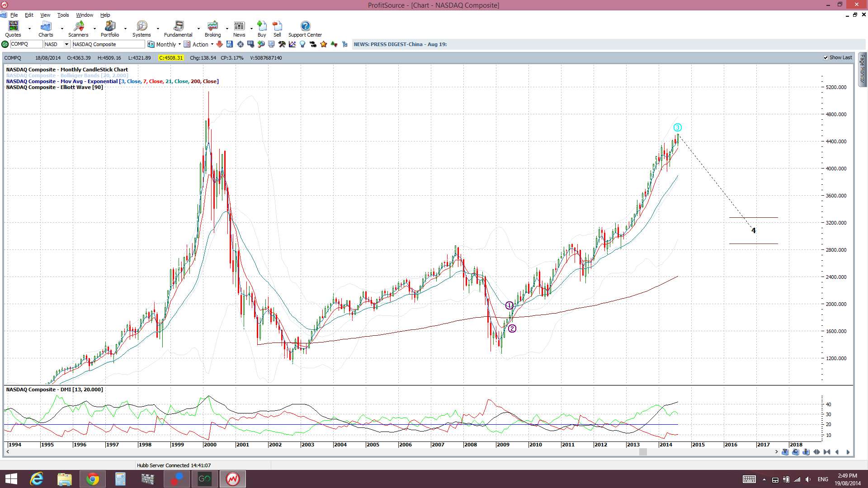
Task: Expand the Charts dropdown arrow
Action: (x=62, y=29)
